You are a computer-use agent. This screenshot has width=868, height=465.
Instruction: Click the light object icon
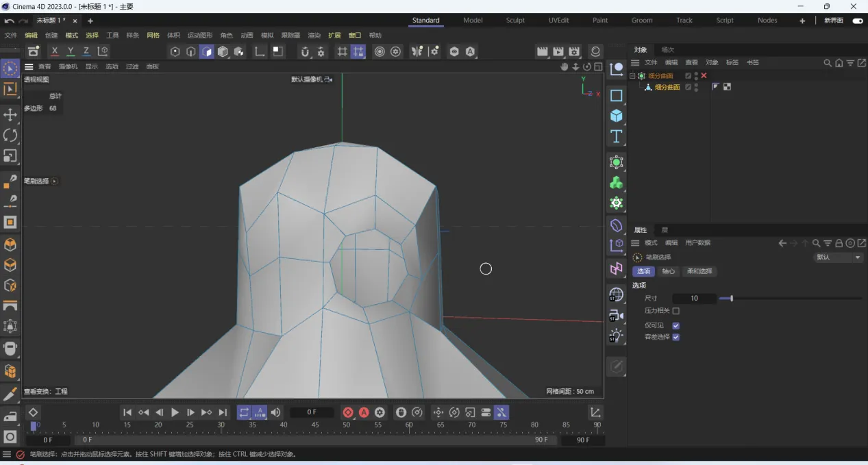click(x=617, y=336)
